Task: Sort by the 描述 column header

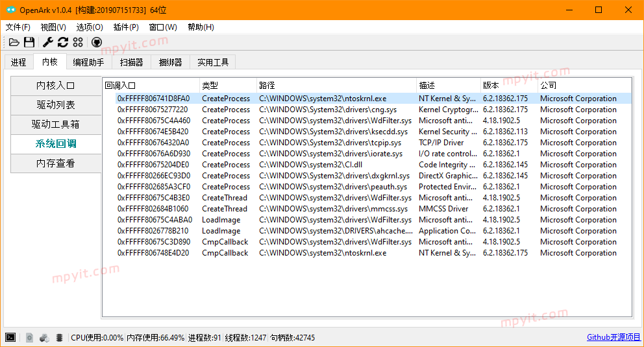Action: pyautogui.click(x=448, y=86)
